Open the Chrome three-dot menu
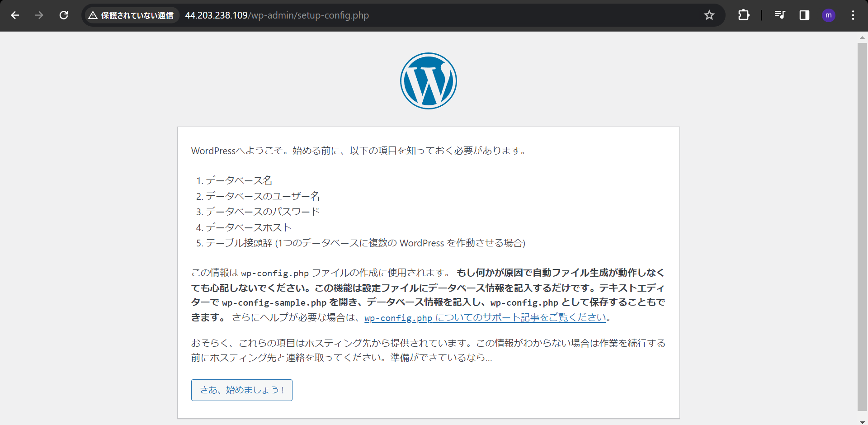 (x=853, y=15)
